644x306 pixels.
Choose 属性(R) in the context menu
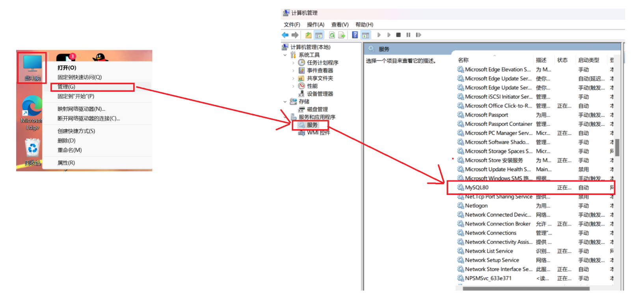tap(97, 163)
